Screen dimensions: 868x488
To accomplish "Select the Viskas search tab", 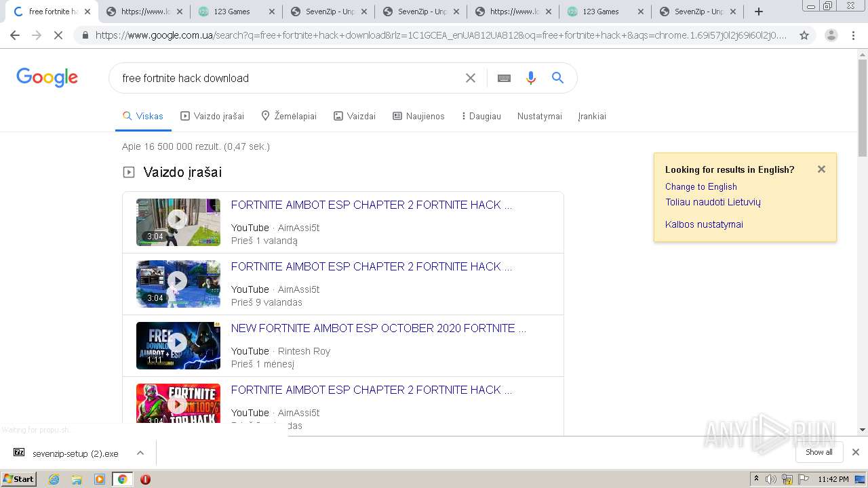I will pyautogui.click(x=142, y=116).
